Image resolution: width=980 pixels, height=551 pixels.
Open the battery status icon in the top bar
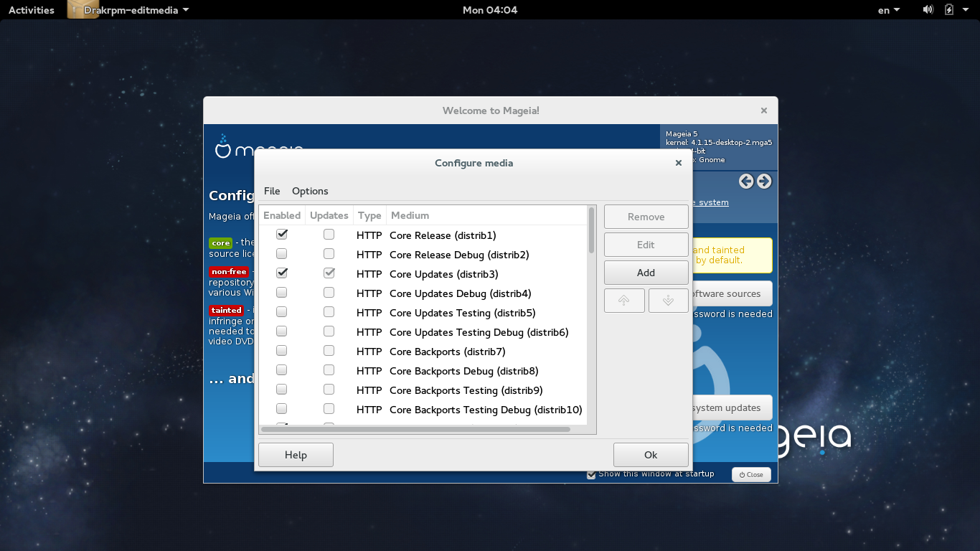coord(949,10)
